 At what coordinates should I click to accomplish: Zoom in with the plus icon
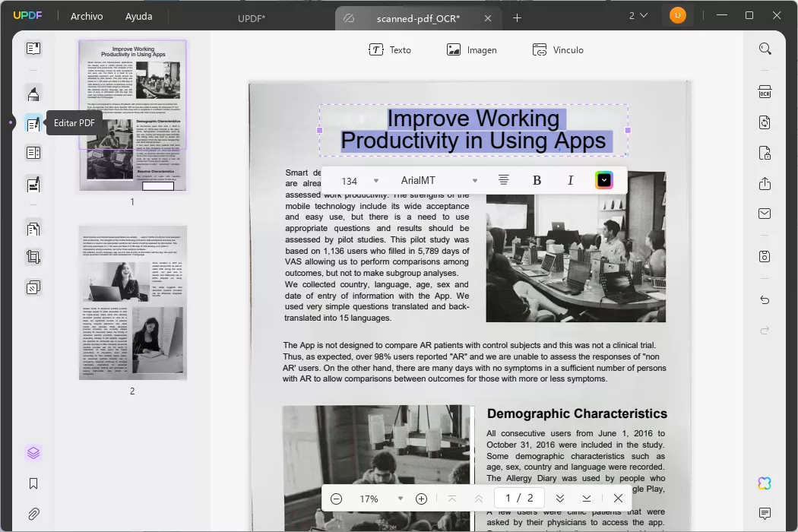pos(421,499)
